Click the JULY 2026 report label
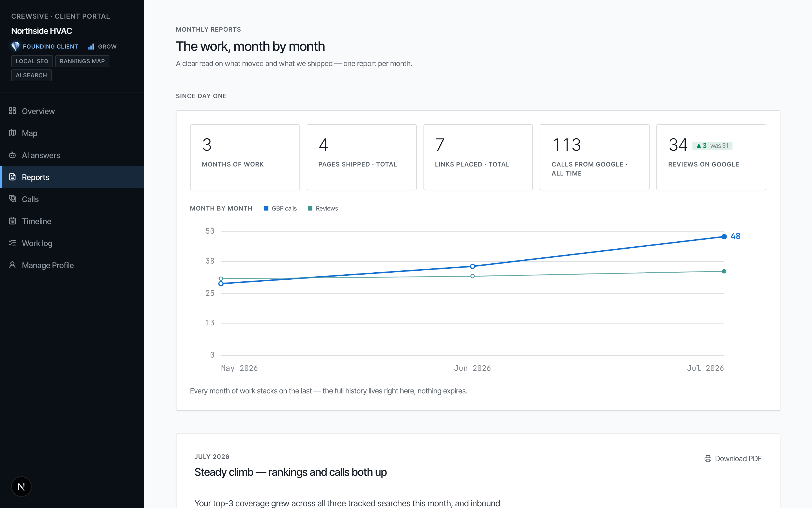Screen dimensions: 812x508 (x=212, y=457)
